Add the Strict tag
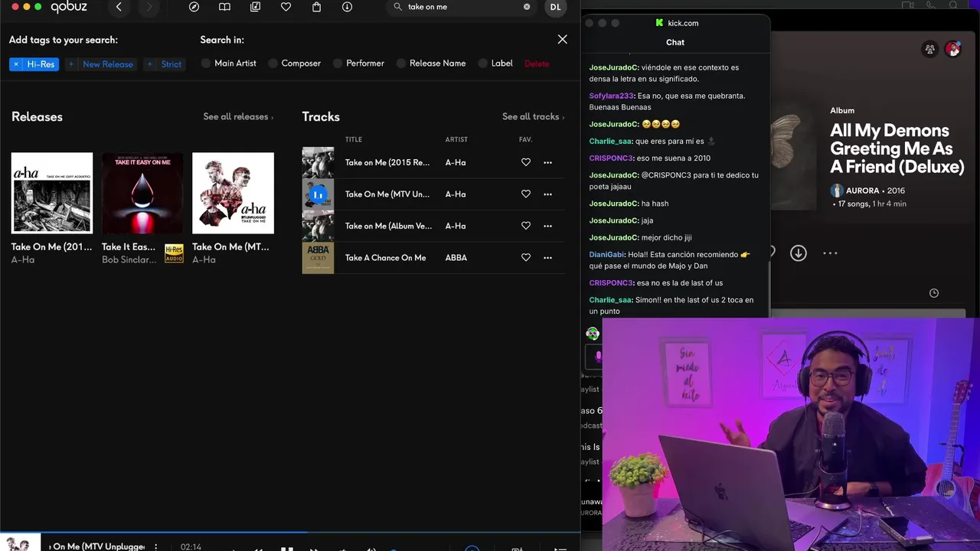 coord(164,64)
